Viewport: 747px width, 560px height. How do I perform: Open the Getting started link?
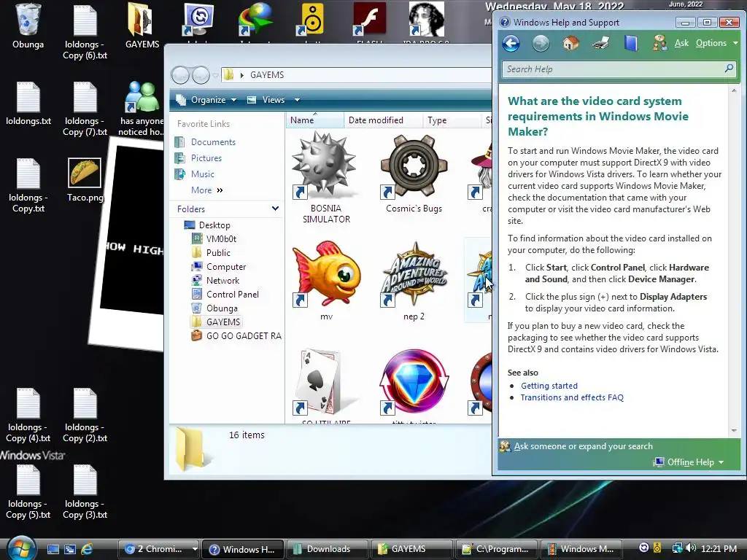pyautogui.click(x=549, y=386)
